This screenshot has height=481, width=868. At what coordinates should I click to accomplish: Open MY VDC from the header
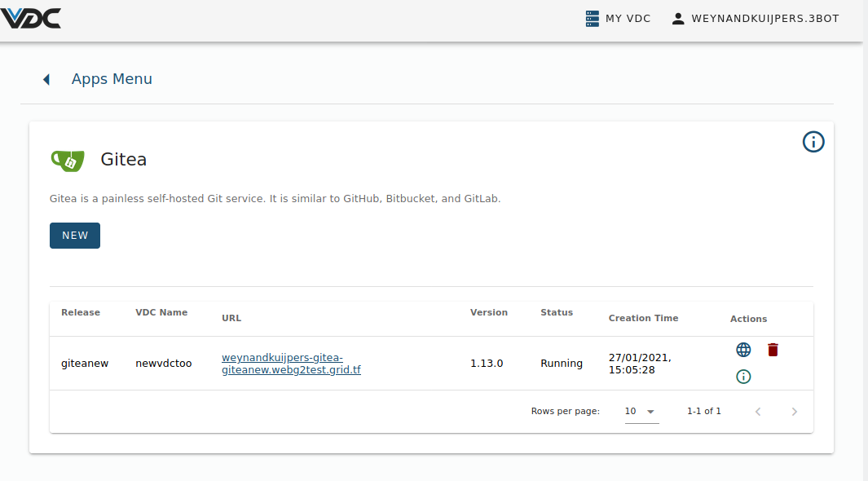[618, 18]
